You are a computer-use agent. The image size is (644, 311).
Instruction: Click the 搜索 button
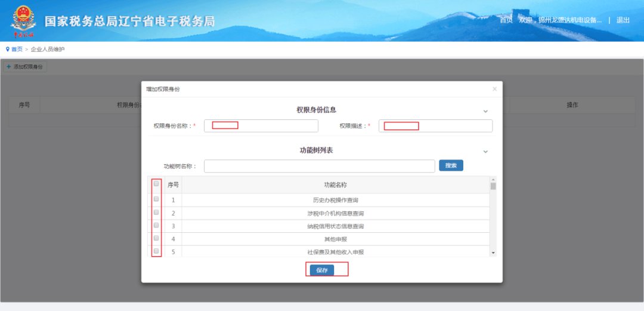[x=451, y=165]
